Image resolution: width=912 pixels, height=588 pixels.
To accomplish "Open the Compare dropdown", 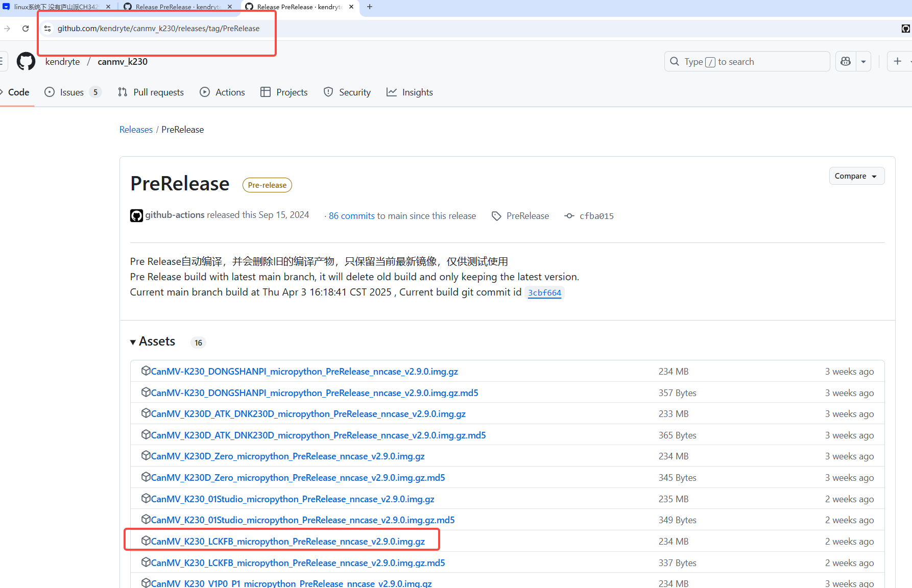I will (x=856, y=176).
